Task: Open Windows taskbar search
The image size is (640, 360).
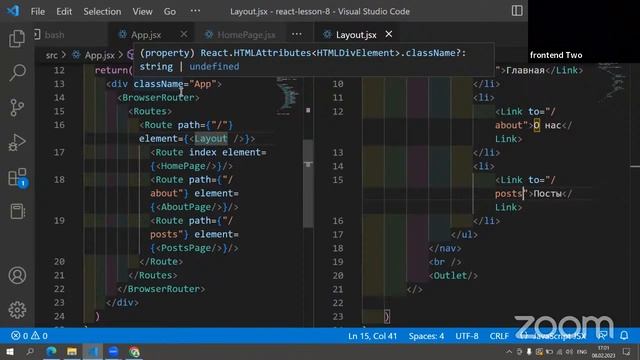Action: coord(30,351)
